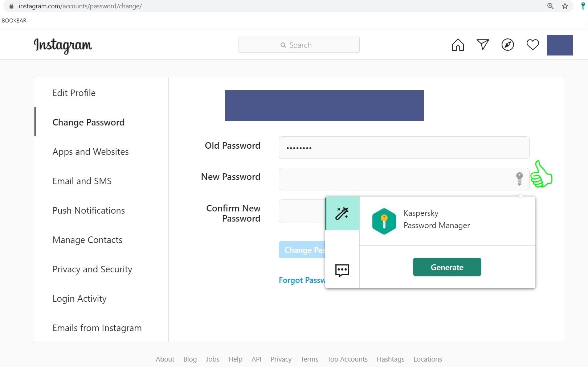Click the browser address bar URL
The height and width of the screenshot is (367, 588).
point(80,6)
